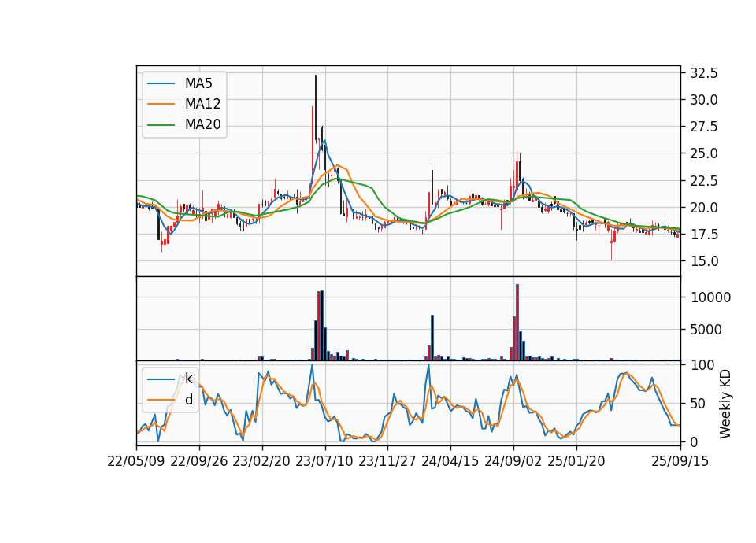Click the 10000 volume axis label
Screen dimensions: 756x543
pos(710,297)
